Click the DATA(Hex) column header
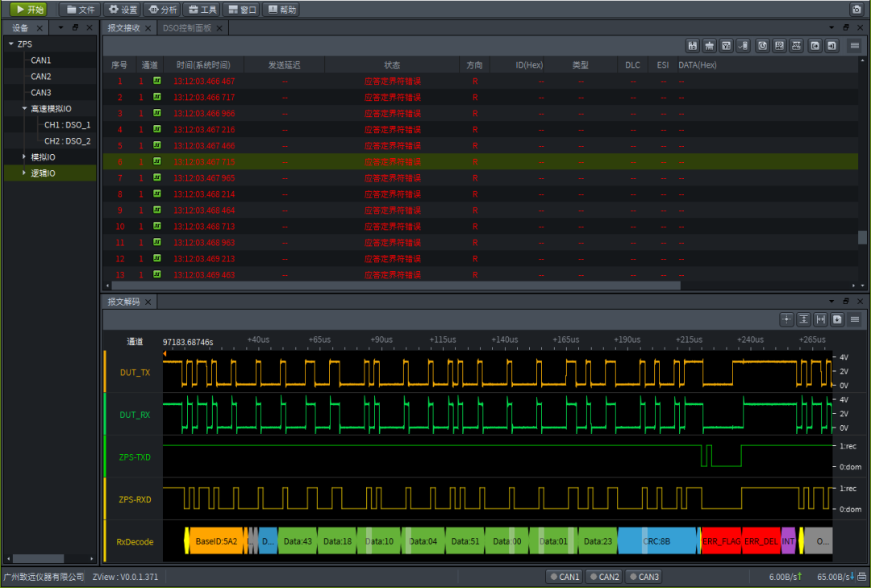871x588 pixels. pyautogui.click(x=697, y=65)
